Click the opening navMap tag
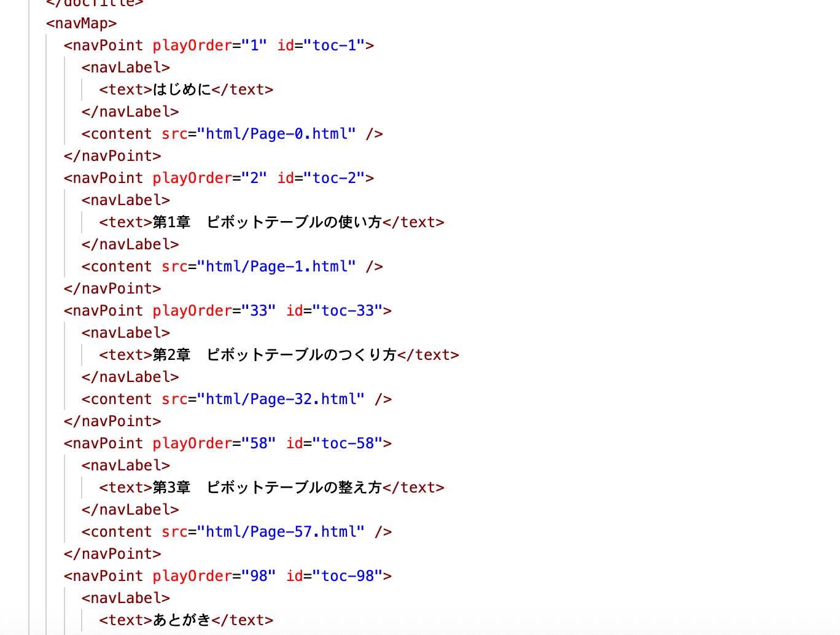This screenshot has width=840, height=635. pos(81,23)
